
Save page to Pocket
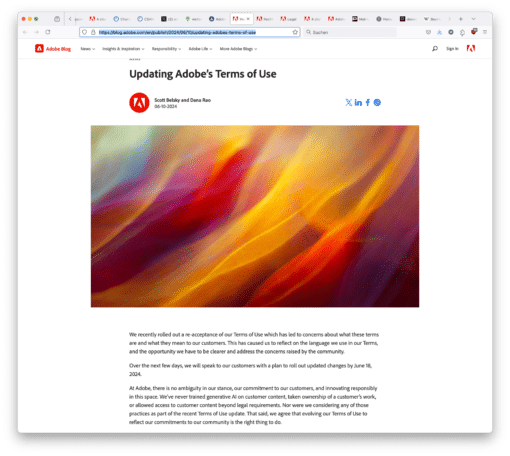(428, 32)
